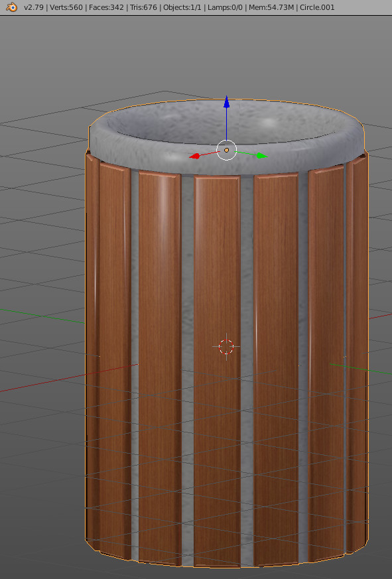
Task: Click the Circle.001 object name label
Action: click(x=317, y=7)
